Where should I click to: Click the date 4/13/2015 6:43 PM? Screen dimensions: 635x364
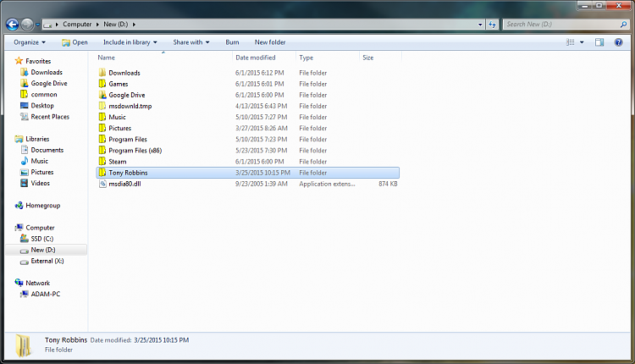pos(261,106)
